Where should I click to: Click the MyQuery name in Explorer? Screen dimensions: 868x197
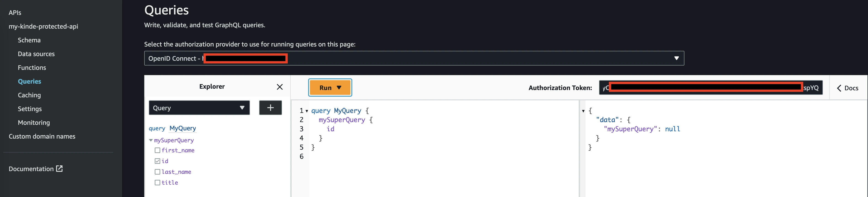pos(182,128)
